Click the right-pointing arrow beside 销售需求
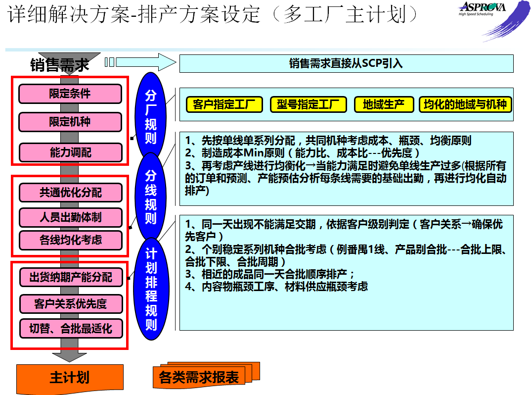The image size is (532, 395). tap(140, 62)
